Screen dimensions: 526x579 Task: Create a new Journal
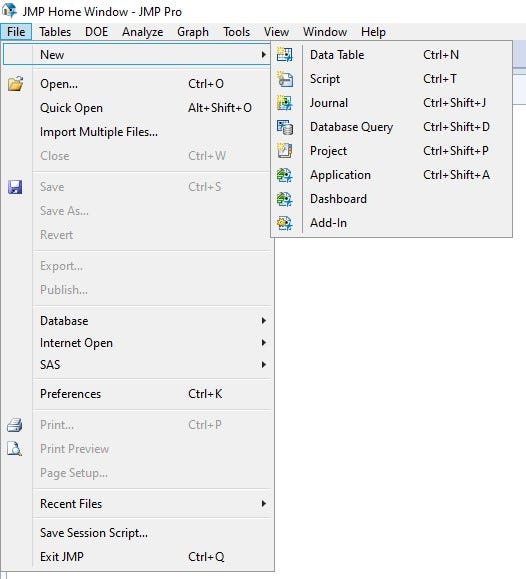coord(392,103)
